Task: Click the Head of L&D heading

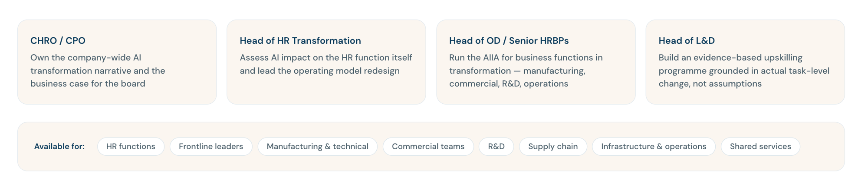Action: pos(687,41)
